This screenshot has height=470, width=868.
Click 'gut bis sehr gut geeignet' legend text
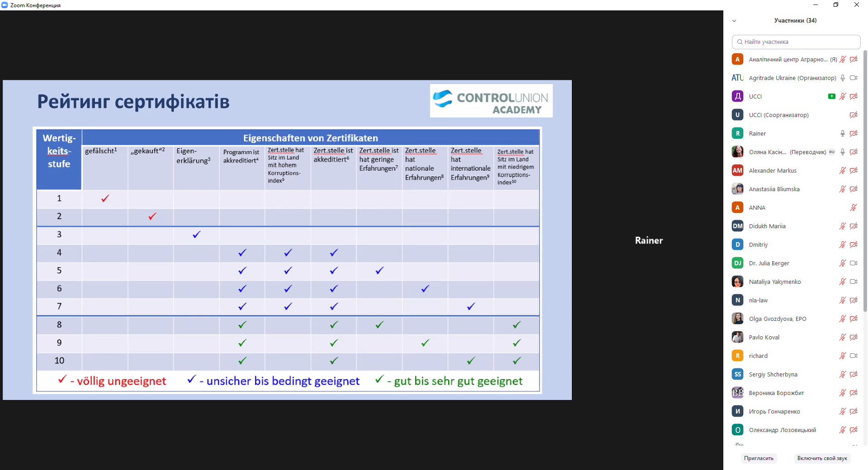click(458, 381)
